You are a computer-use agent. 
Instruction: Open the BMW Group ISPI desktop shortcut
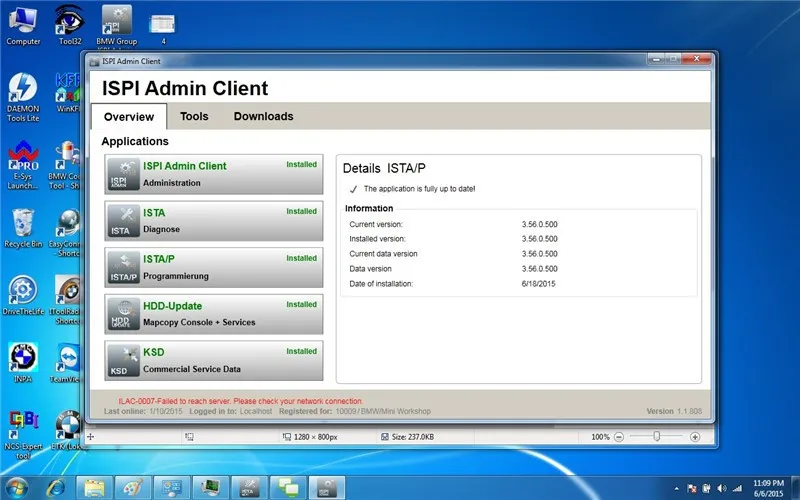pyautogui.click(x=117, y=26)
